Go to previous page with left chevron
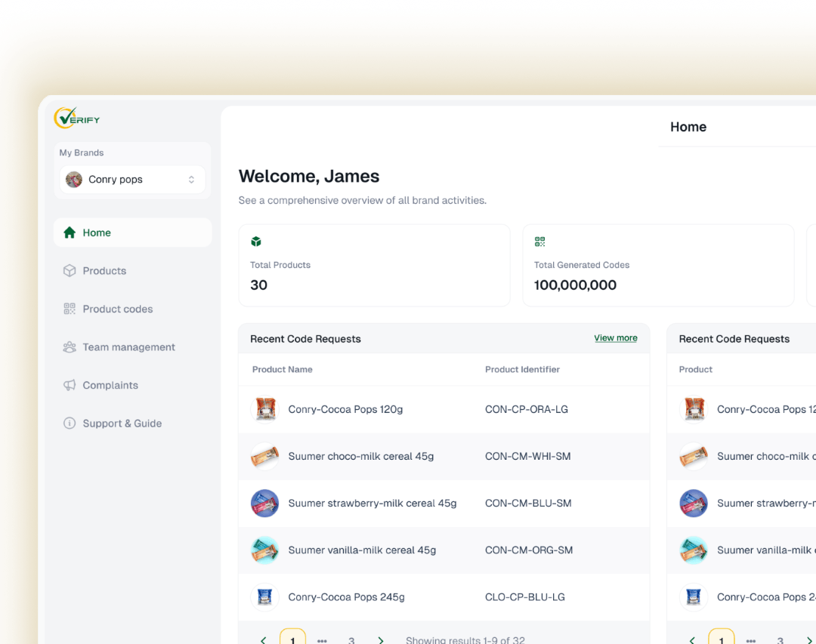The image size is (816, 644). point(263,639)
